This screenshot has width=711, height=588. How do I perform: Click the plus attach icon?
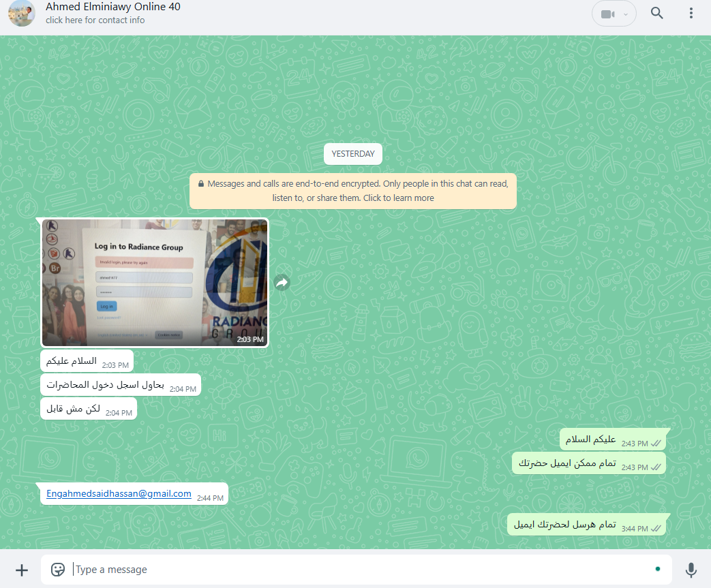[x=22, y=570]
